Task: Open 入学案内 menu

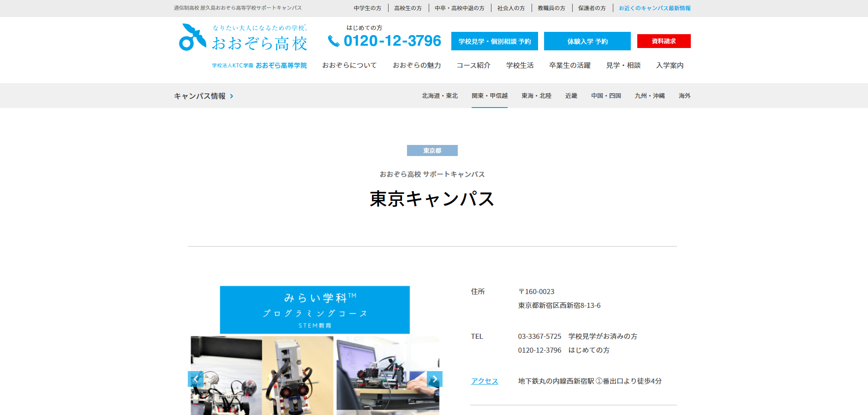Action: click(670, 65)
